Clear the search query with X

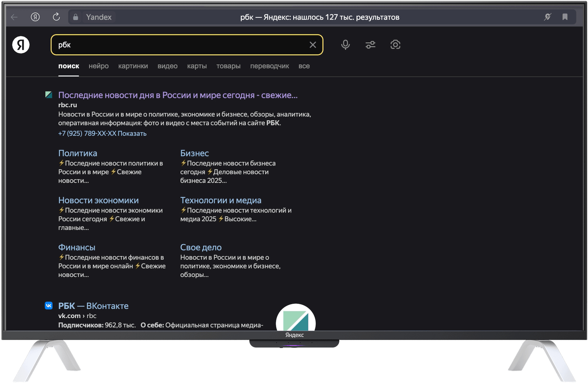[313, 45]
